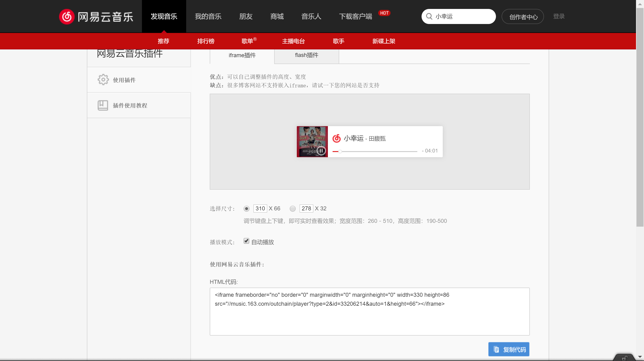The width and height of the screenshot is (644, 361).
Task: Switch to the flash插件 tab
Action: [x=306, y=55]
